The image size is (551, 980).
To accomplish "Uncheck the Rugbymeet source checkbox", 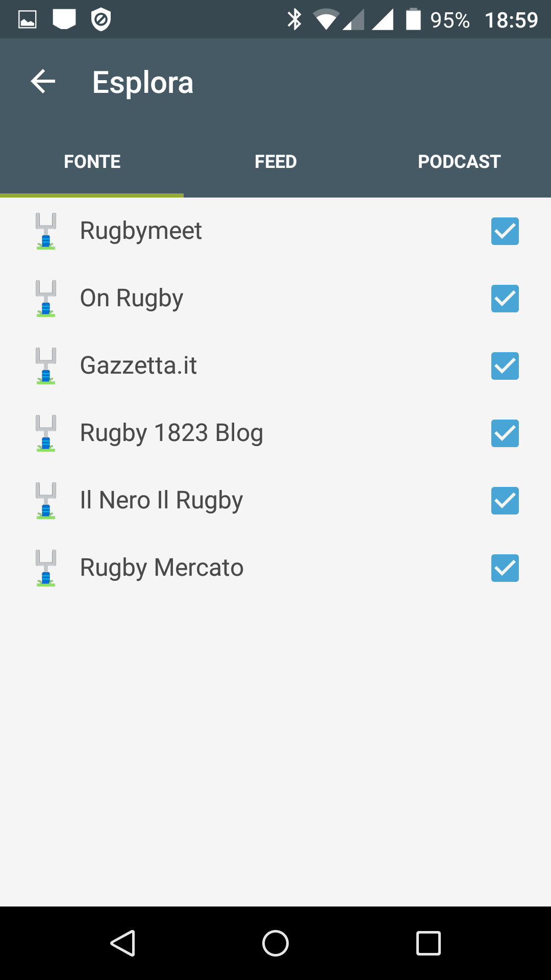I will pos(505,231).
